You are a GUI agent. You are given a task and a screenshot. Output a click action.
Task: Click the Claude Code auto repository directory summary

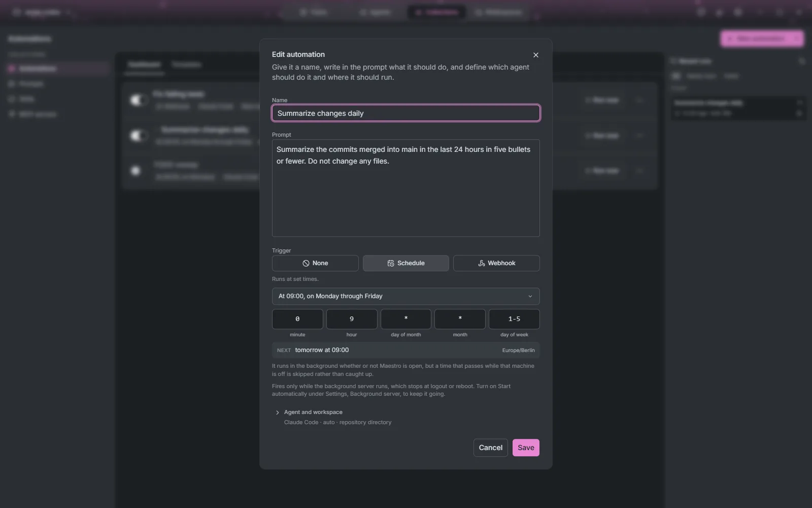(x=337, y=422)
